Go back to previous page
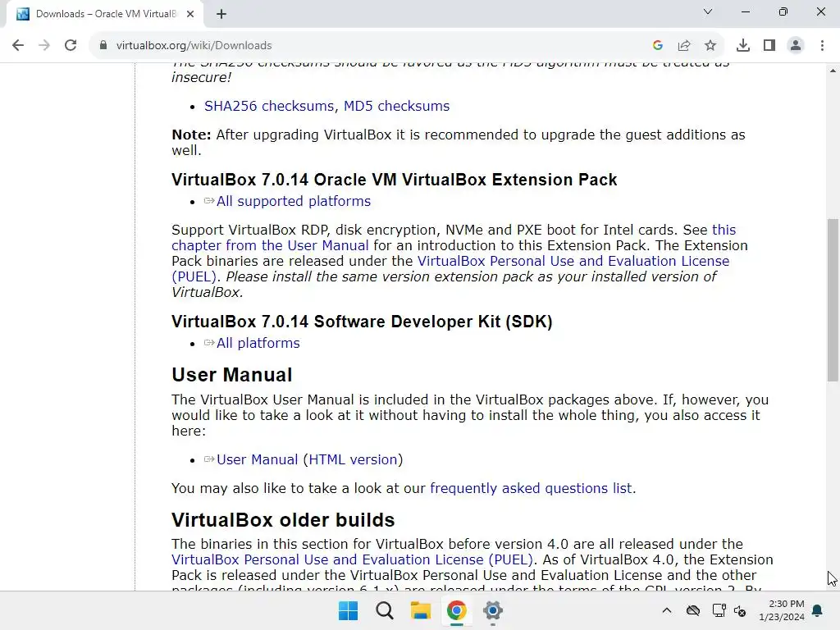Viewport: 840px width, 630px height. (18, 46)
